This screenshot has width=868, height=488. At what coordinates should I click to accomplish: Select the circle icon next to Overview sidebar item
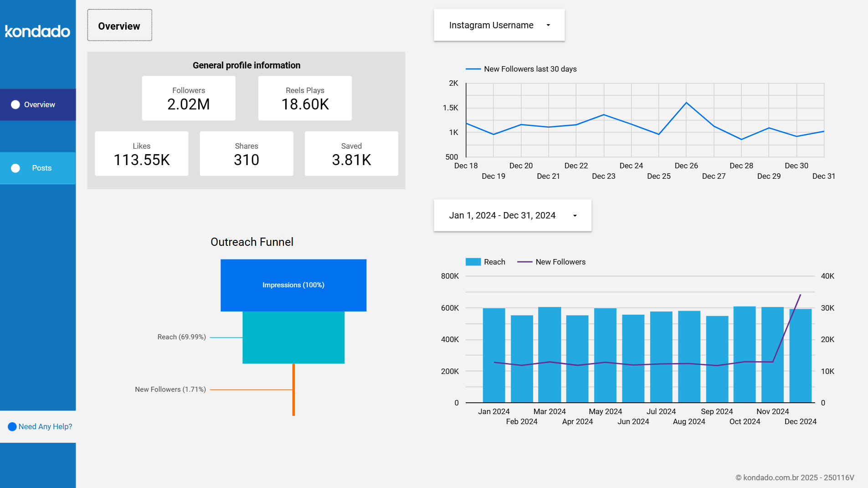pyautogui.click(x=15, y=104)
